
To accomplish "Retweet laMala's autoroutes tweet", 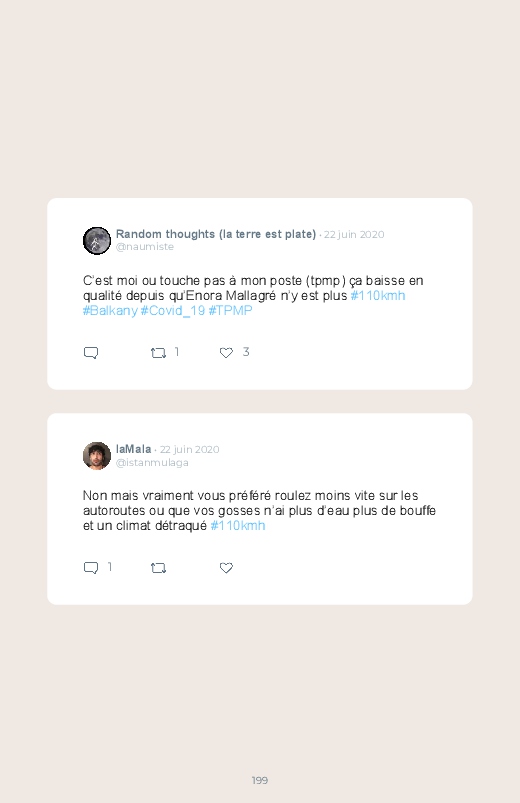I will coord(158,568).
